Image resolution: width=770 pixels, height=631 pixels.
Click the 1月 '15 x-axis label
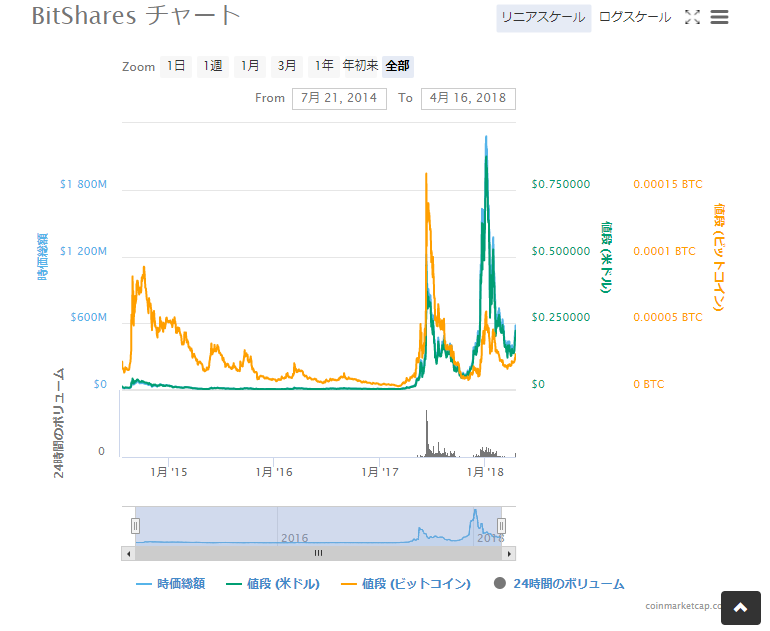click(168, 472)
